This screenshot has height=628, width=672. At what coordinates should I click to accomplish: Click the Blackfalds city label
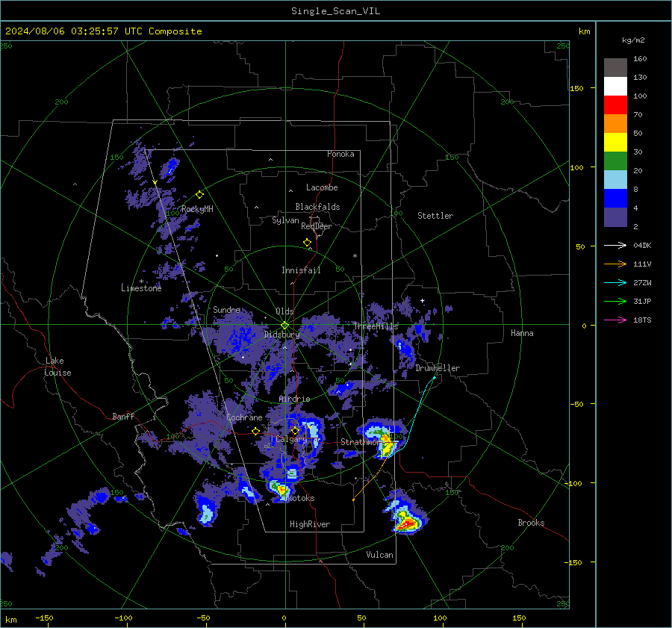(317, 207)
